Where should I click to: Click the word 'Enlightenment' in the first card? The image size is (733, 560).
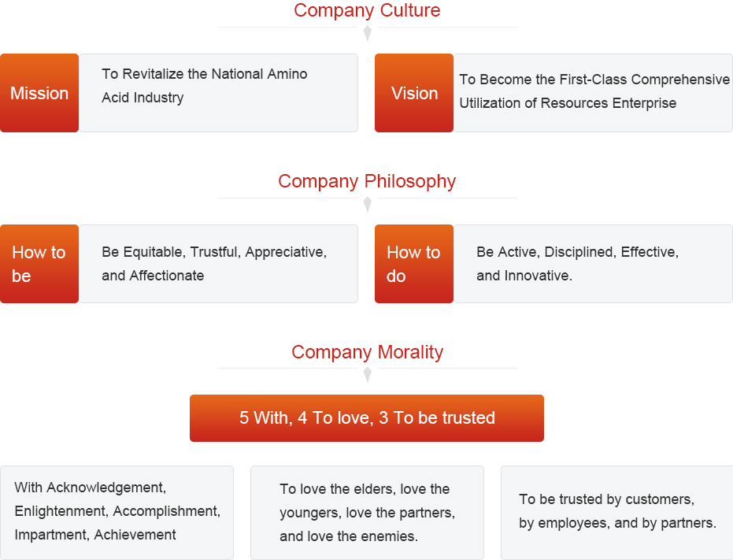60,511
